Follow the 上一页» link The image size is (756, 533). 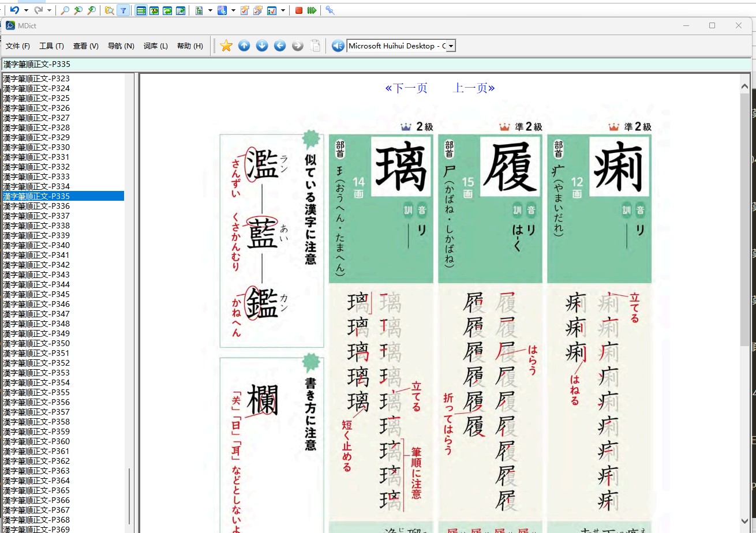click(474, 88)
